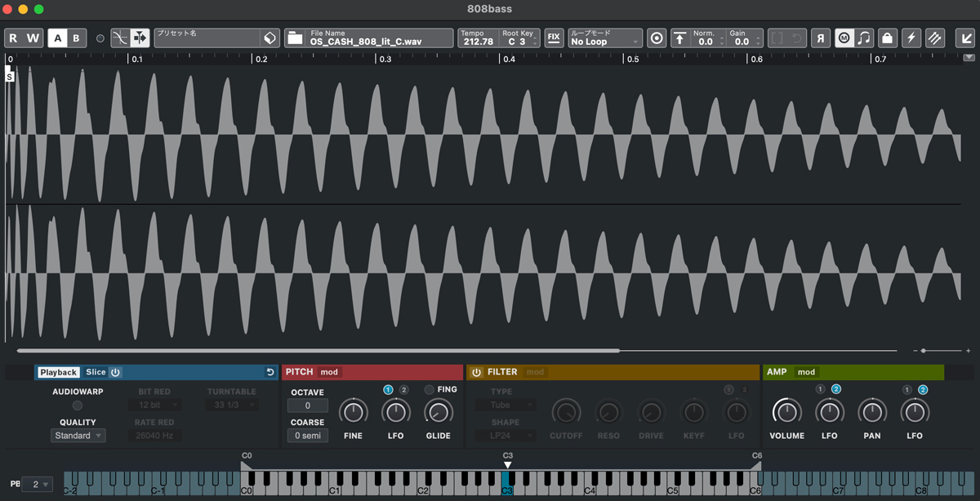
Task: Click the S sample start marker
Action: [10, 77]
